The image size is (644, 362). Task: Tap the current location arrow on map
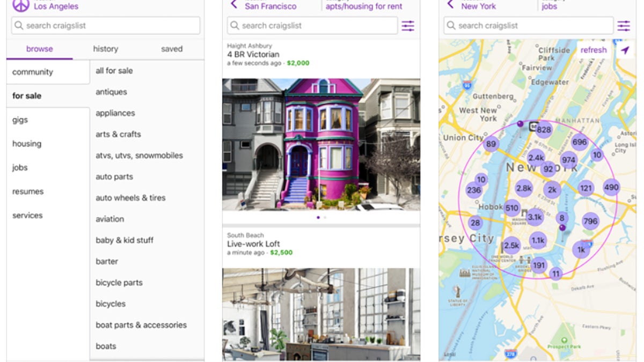[x=624, y=50]
